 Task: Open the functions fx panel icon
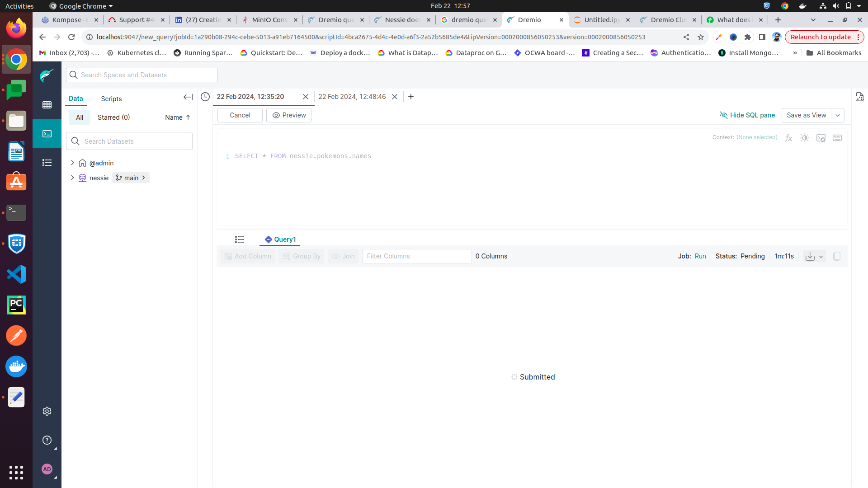788,138
